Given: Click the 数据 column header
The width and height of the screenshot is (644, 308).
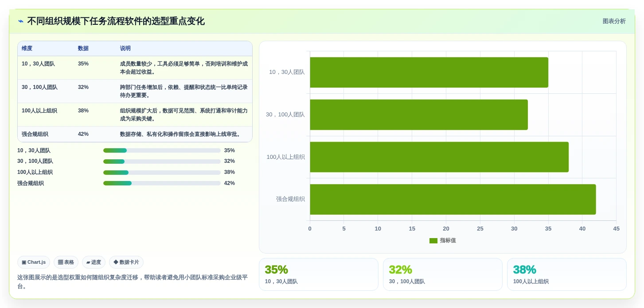Looking at the screenshot, I should [83, 48].
